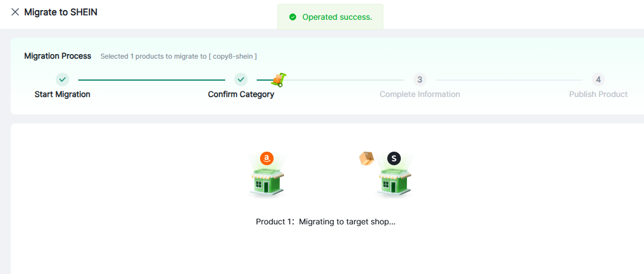The image size is (644, 274).
Task: Open the Publish Product step label
Action: coord(598,94)
